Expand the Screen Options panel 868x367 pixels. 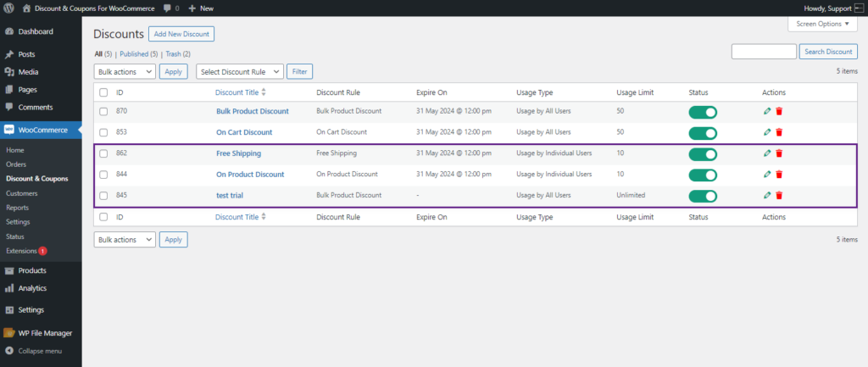[x=822, y=24]
